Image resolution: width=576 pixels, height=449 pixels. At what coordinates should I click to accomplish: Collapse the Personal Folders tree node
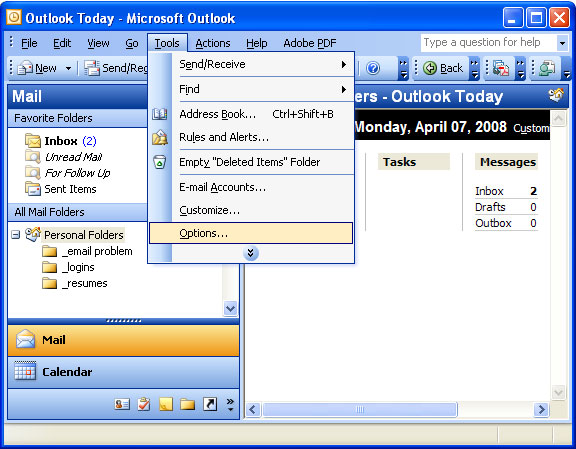pyautogui.click(x=15, y=234)
